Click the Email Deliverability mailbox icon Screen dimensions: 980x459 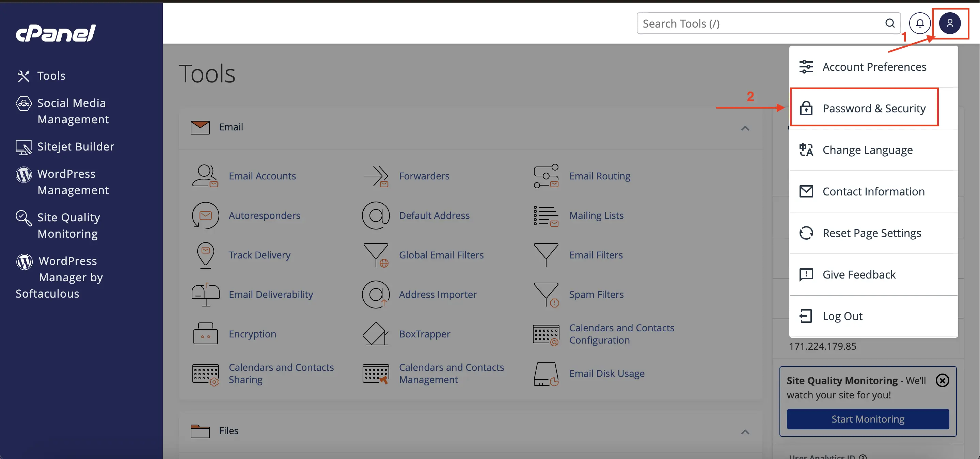click(205, 295)
